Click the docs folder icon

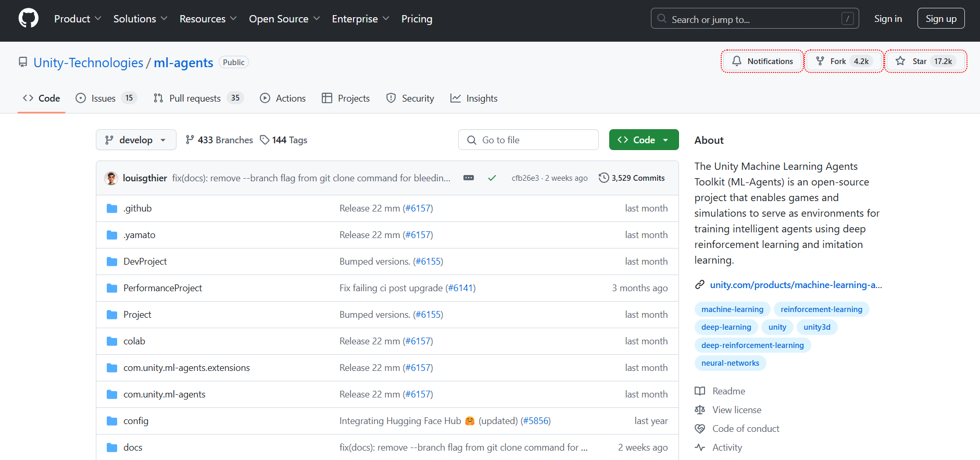pos(112,447)
